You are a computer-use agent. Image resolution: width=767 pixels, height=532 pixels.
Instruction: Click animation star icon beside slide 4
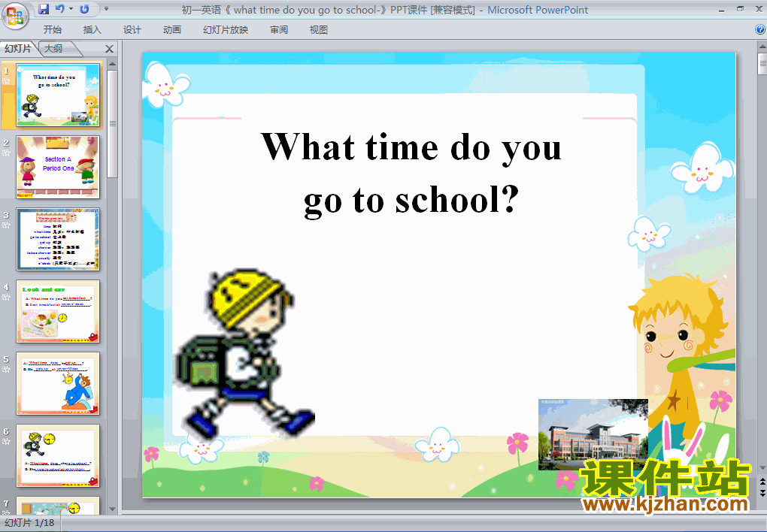click(x=6, y=298)
